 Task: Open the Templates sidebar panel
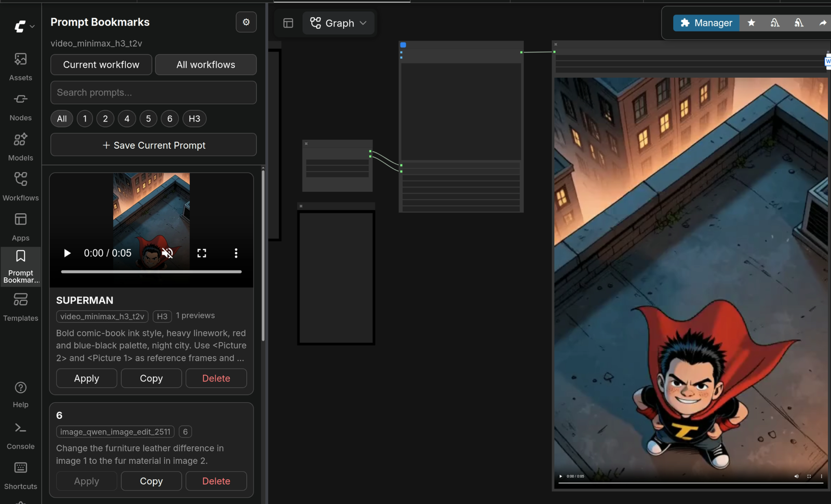pyautogui.click(x=20, y=307)
